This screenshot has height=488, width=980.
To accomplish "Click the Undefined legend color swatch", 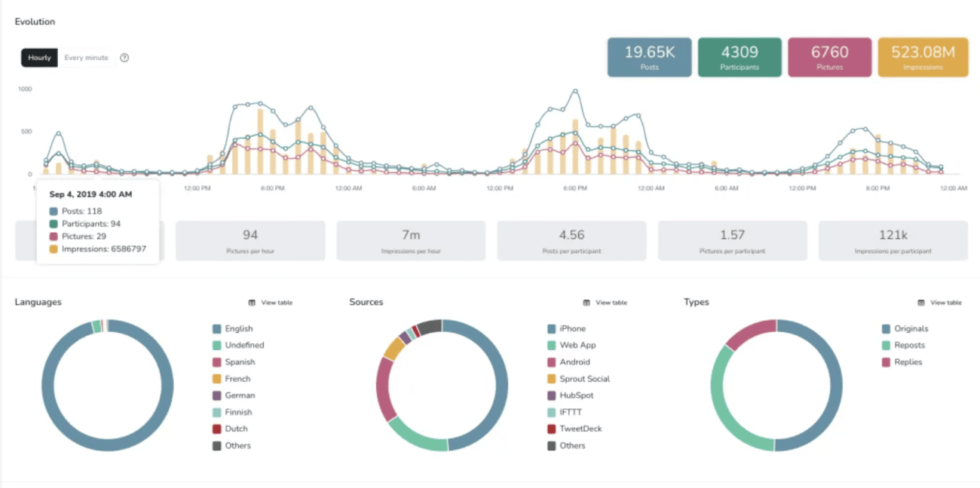I will 217,346.
